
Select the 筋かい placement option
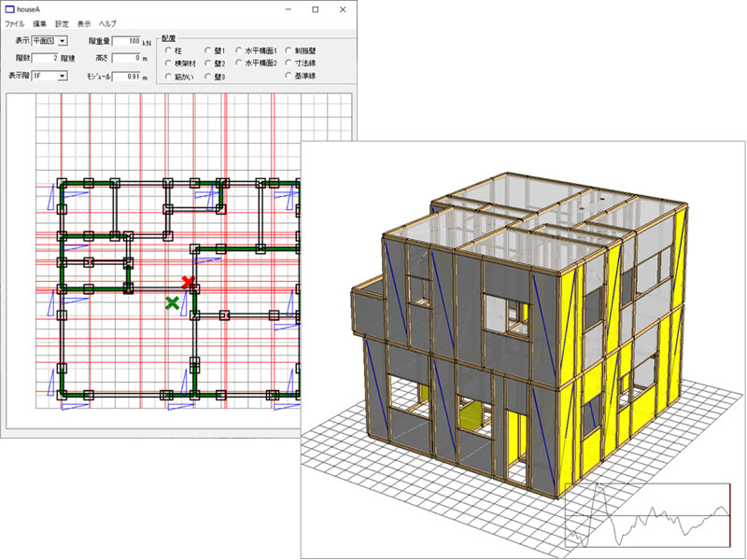(168, 76)
